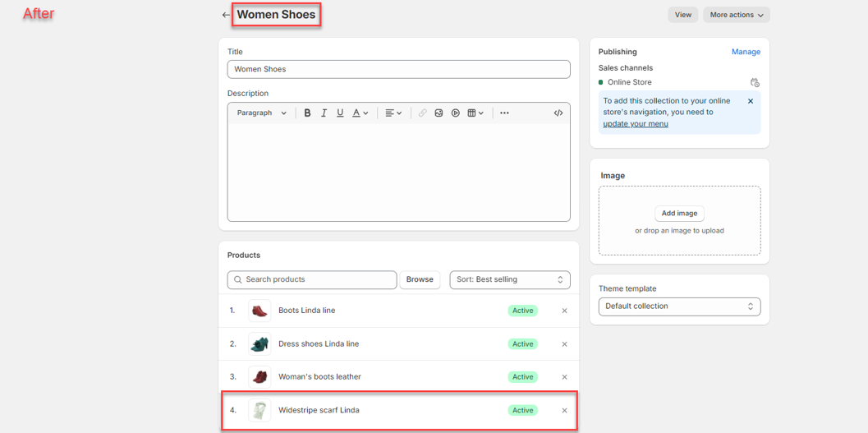Open the Theme template Default collection dropdown
868x433 pixels.
point(679,306)
